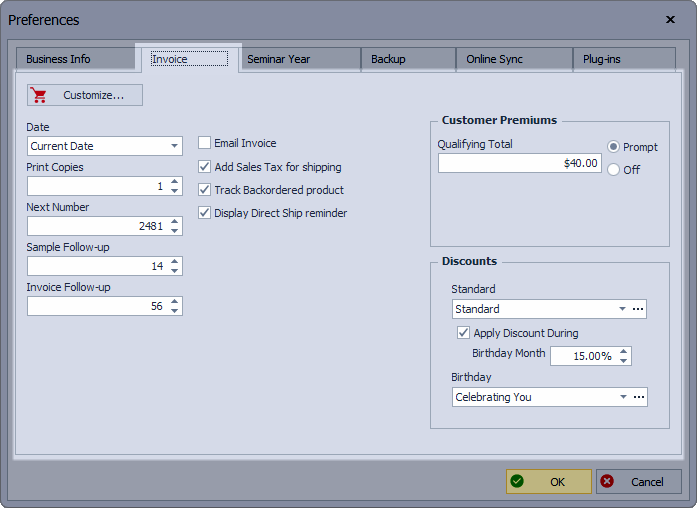Viewport: 697px width, 508px height.
Task: Uncheck Display Direct Ship reminder
Action: click(x=204, y=213)
